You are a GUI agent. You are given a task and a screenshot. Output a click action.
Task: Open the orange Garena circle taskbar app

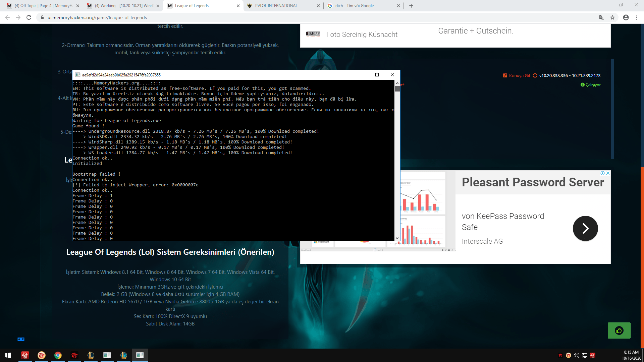42,355
